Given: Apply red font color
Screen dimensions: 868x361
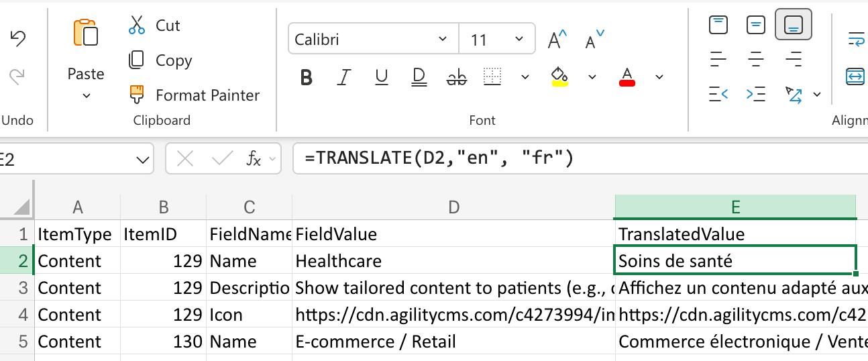Looking at the screenshot, I should (x=627, y=76).
